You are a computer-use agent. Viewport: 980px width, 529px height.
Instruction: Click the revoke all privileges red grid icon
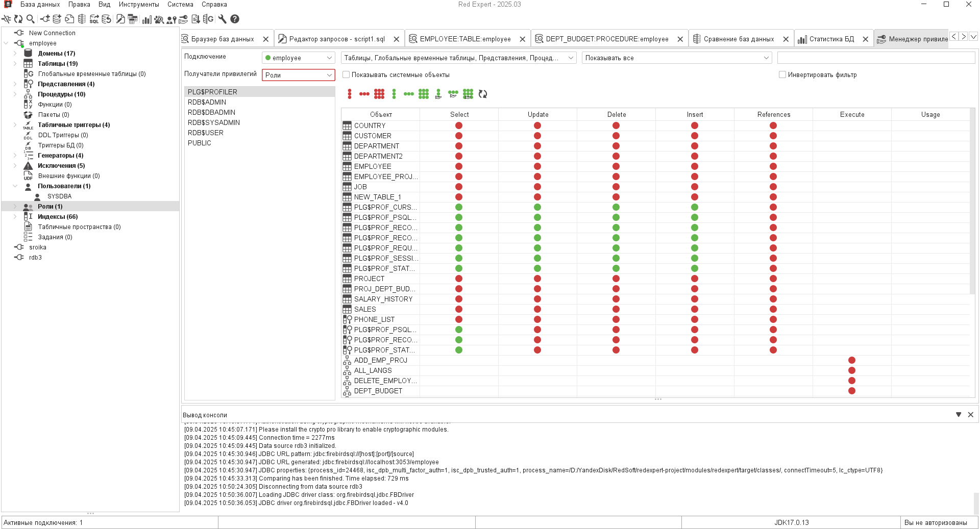tap(379, 94)
